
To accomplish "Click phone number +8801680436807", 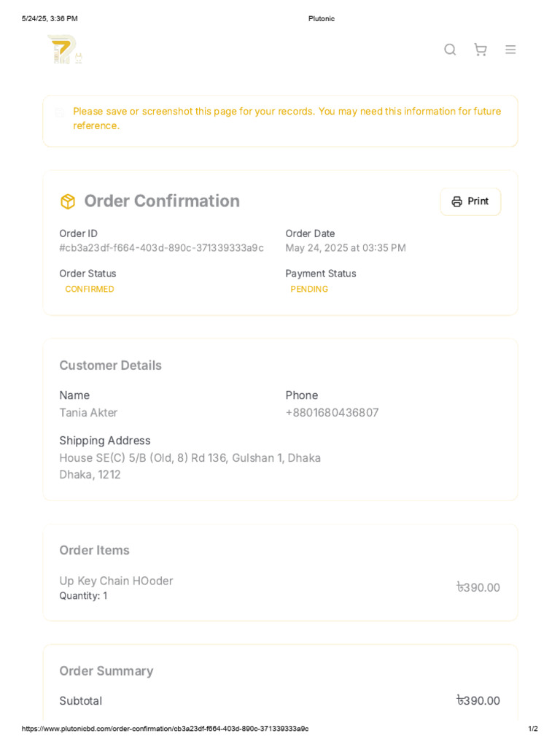I will (x=332, y=413).
